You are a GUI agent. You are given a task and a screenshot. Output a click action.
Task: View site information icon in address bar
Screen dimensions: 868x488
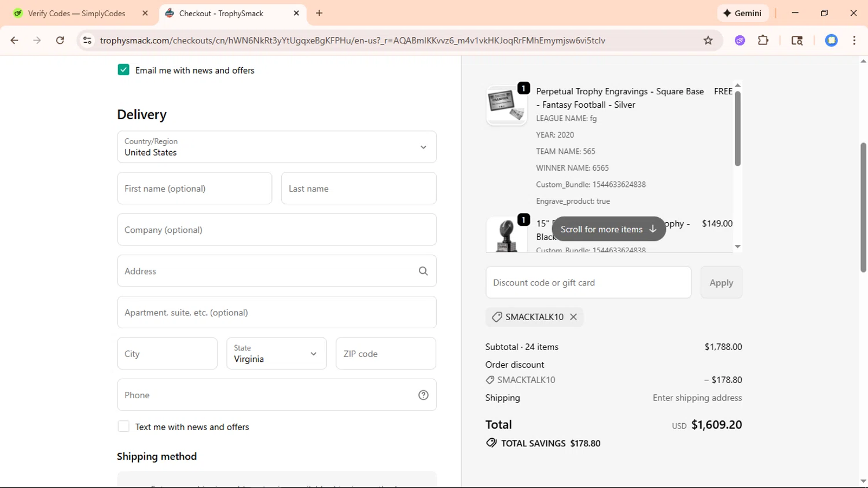(87, 41)
